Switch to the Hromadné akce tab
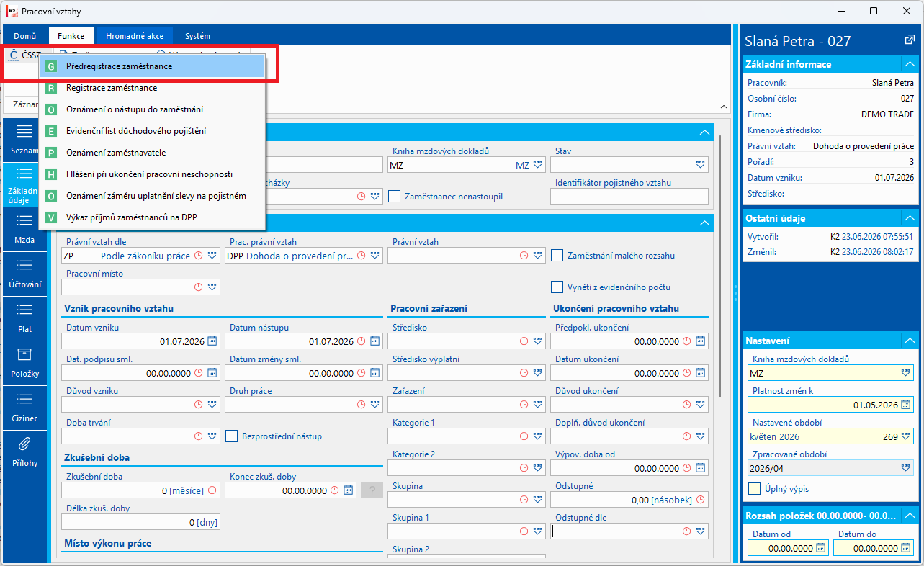This screenshot has width=924, height=566. click(135, 35)
